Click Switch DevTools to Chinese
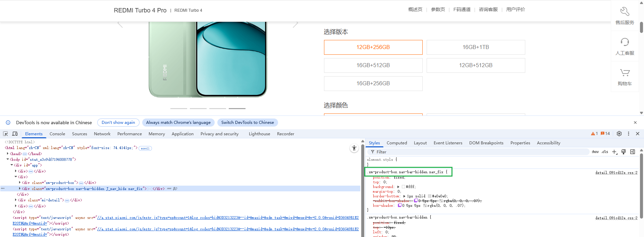The height and width of the screenshot is (237, 644). pos(248,123)
